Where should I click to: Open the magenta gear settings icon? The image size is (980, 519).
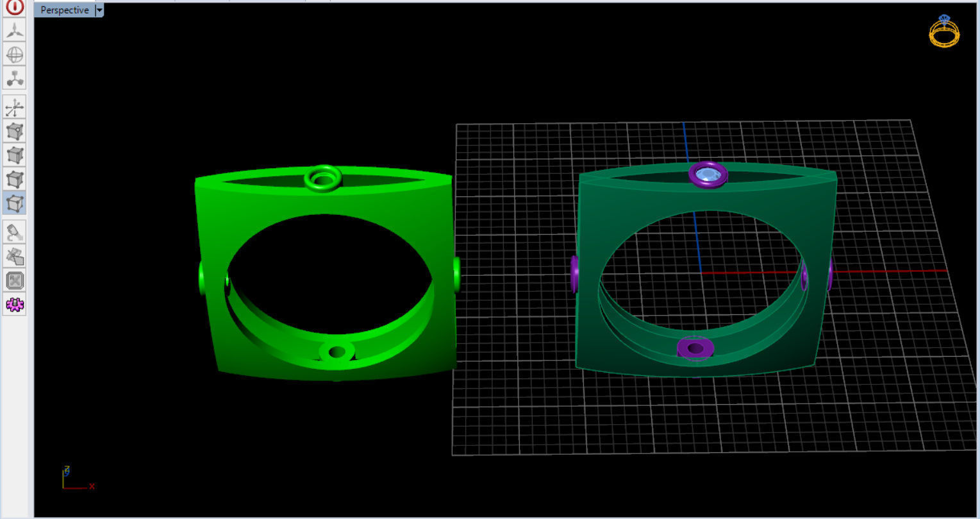(x=15, y=304)
